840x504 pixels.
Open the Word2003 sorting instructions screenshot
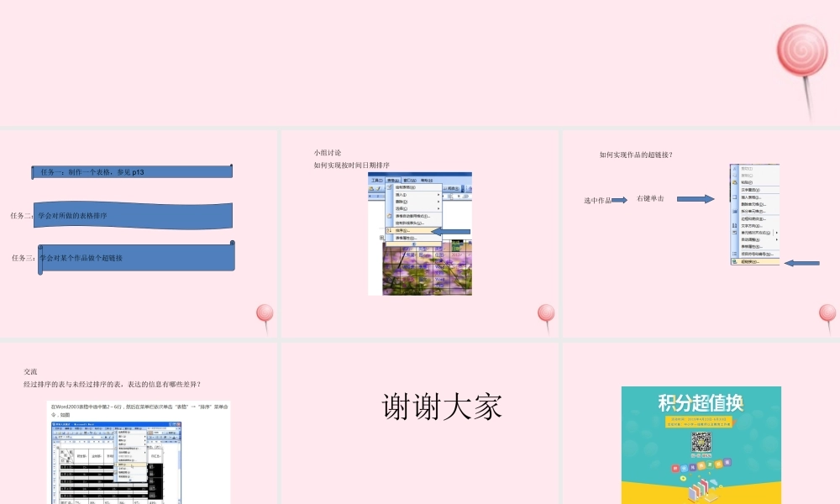click(139, 453)
